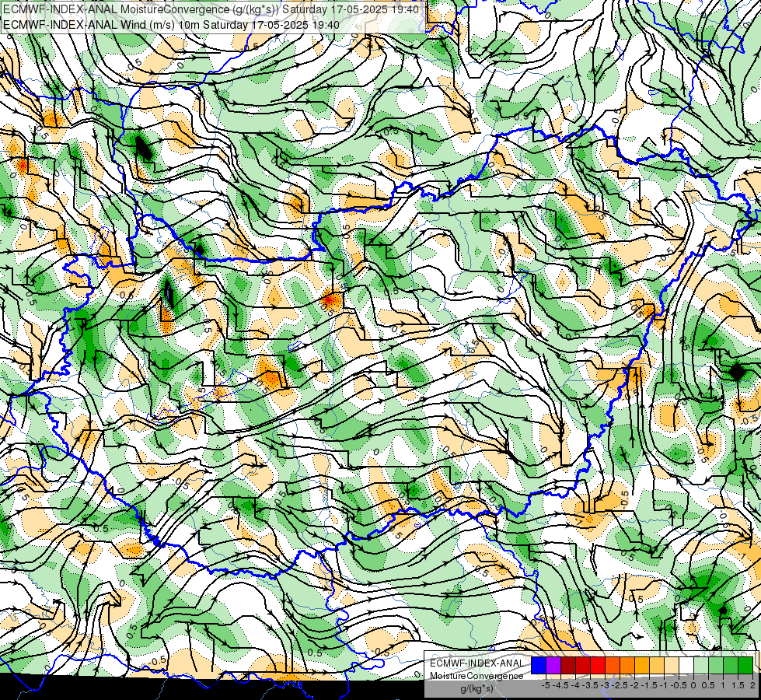Image resolution: width=761 pixels, height=700 pixels.
Task: Click the purple legend swatch
Action: pos(553,666)
